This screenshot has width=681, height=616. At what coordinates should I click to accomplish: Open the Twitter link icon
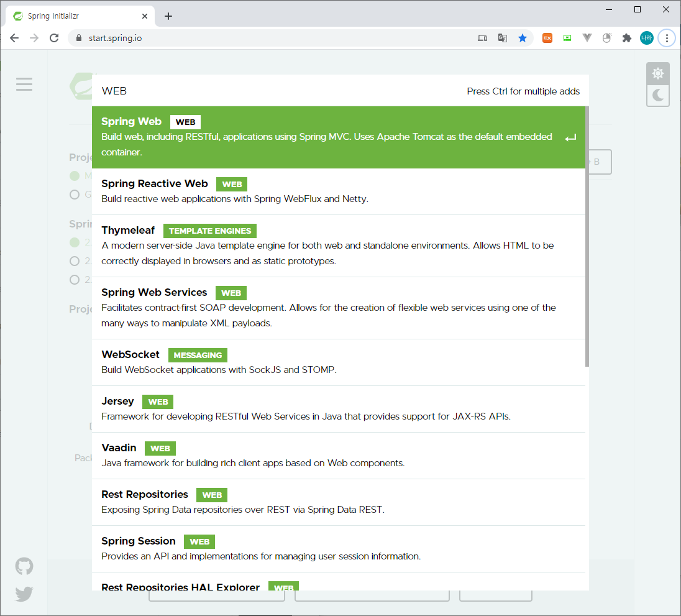pyautogui.click(x=24, y=594)
